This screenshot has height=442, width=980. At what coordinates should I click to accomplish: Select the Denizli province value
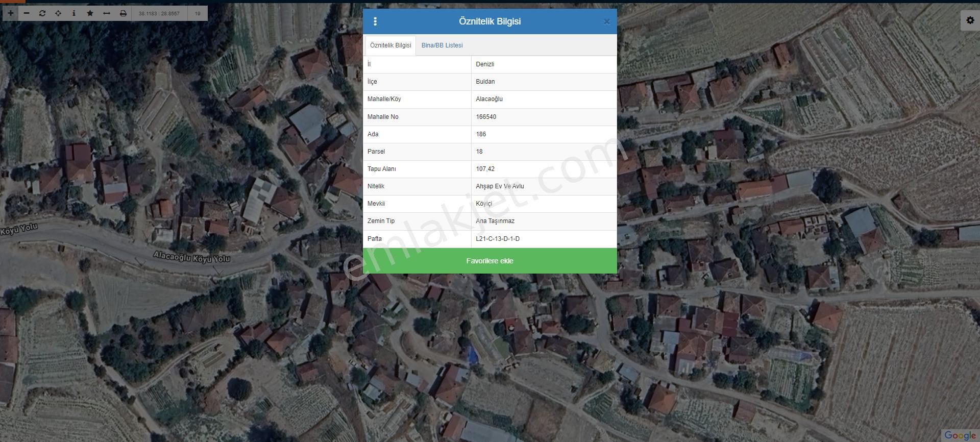point(485,64)
